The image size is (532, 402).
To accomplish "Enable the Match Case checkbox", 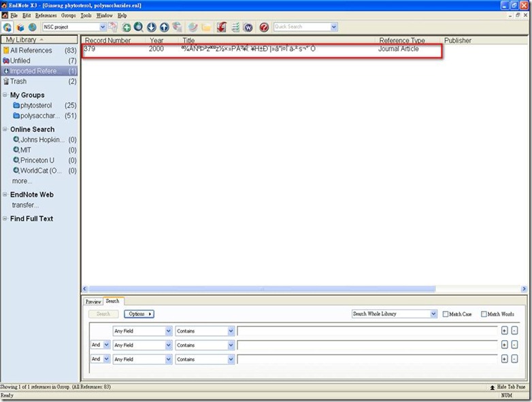I will tap(446, 314).
